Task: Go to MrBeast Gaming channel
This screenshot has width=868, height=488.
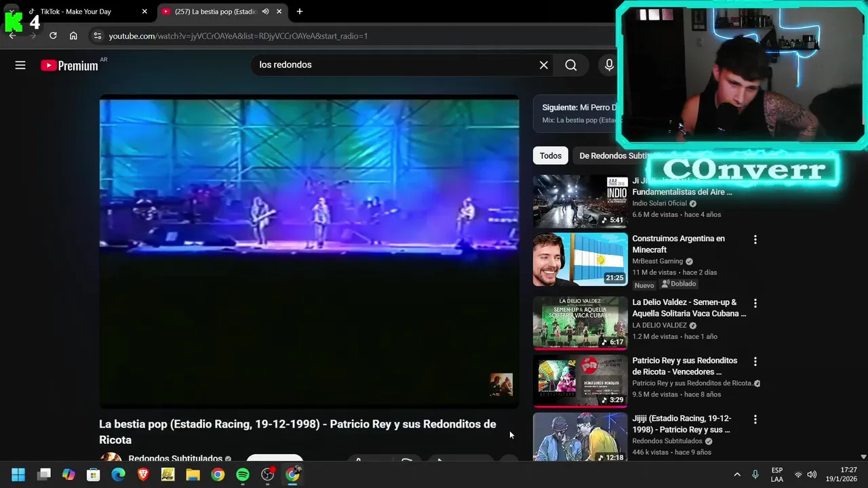Action: pos(657,262)
